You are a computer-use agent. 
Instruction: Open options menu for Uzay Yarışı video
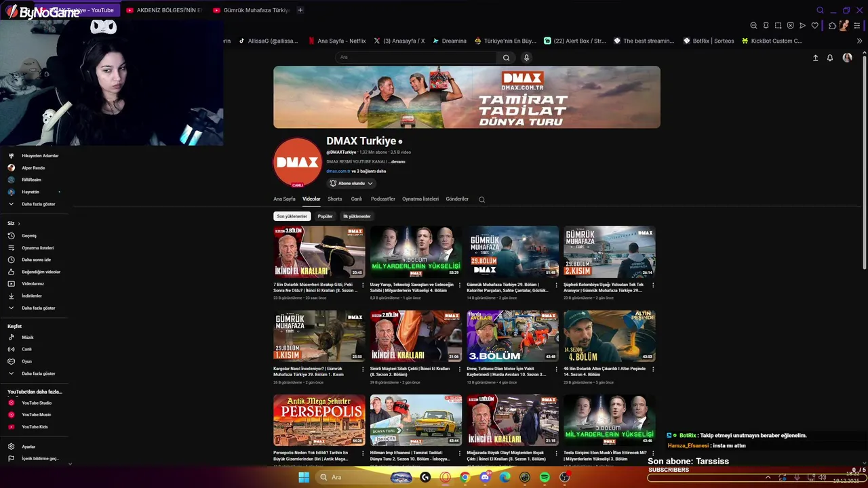[x=460, y=285]
